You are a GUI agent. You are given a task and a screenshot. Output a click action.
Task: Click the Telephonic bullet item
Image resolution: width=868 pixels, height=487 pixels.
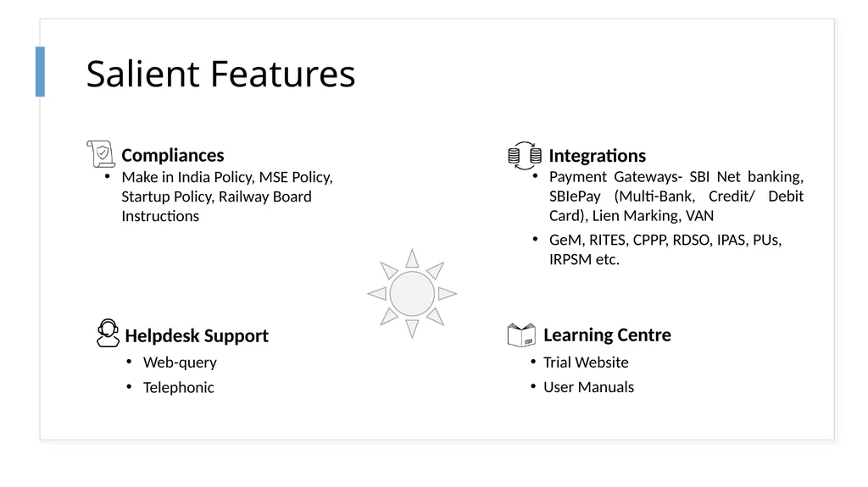point(178,387)
